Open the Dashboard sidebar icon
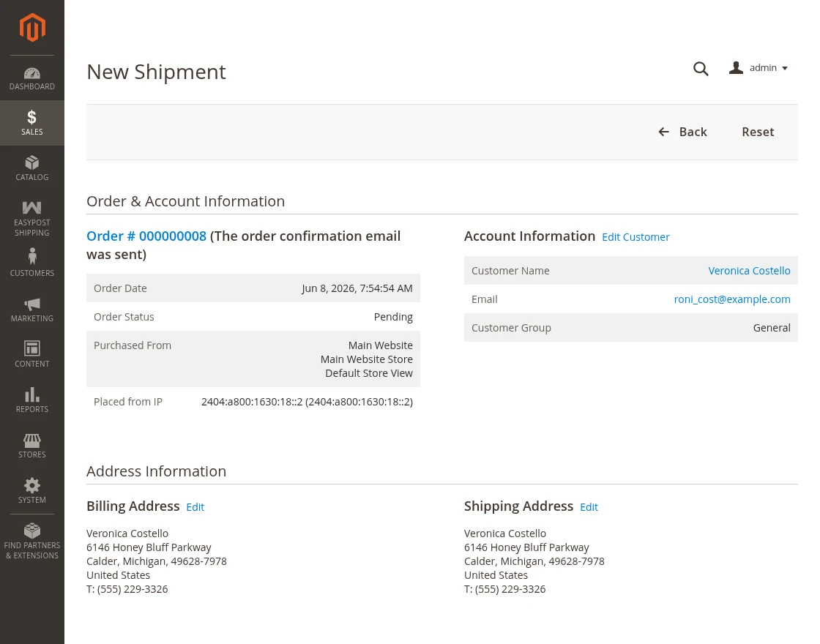This screenshot has height=644, width=820. [x=32, y=73]
